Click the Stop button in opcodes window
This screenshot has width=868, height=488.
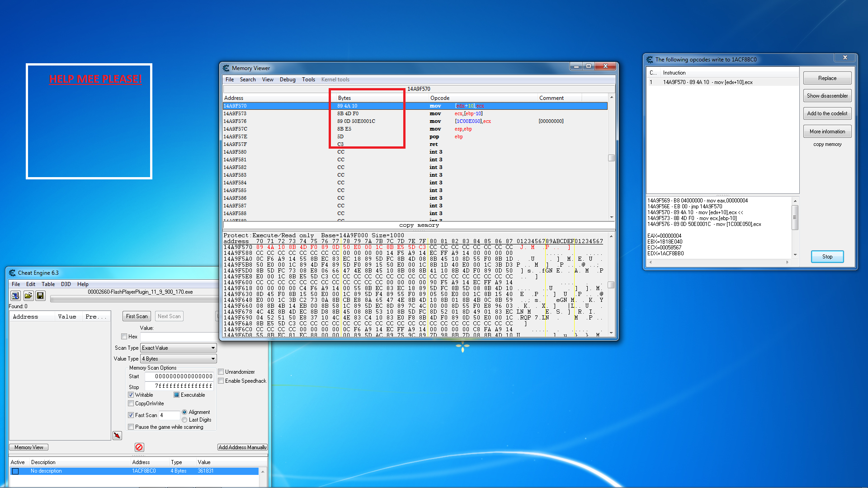[x=827, y=257]
